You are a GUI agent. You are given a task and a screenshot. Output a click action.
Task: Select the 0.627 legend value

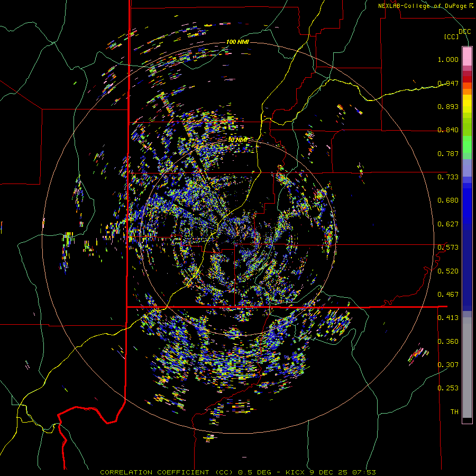pyautogui.click(x=448, y=224)
